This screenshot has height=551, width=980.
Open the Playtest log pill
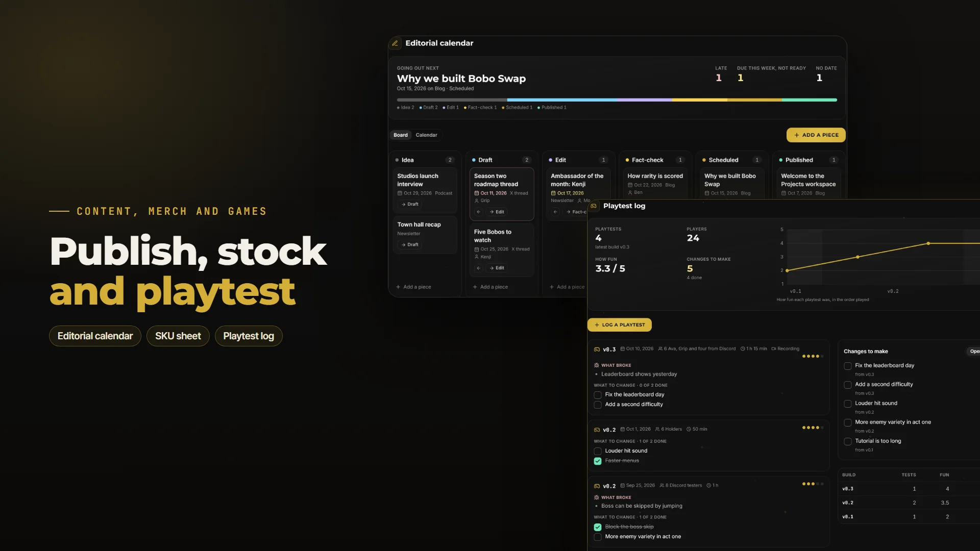pyautogui.click(x=249, y=336)
